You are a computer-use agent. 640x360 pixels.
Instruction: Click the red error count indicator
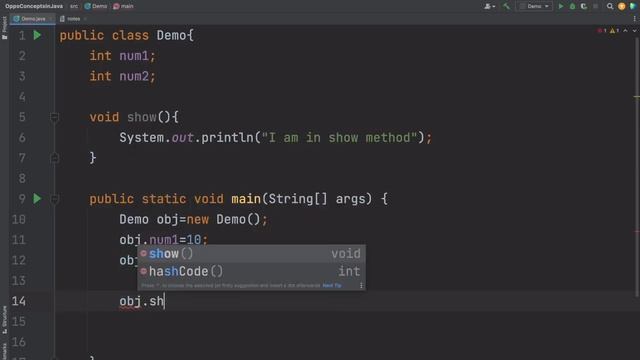pyautogui.click(x=602, y=31)
